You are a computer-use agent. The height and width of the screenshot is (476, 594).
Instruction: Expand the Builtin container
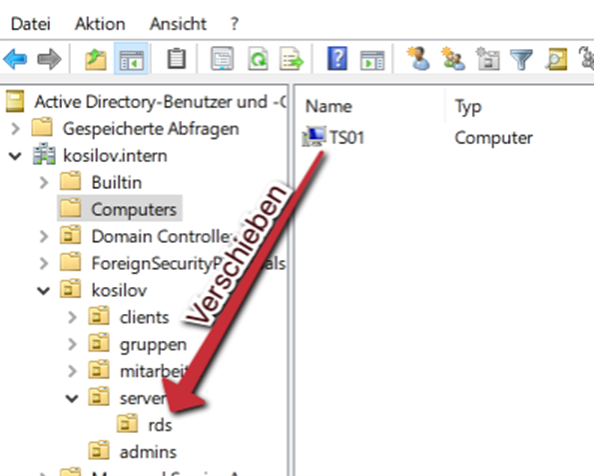(44, 183)
